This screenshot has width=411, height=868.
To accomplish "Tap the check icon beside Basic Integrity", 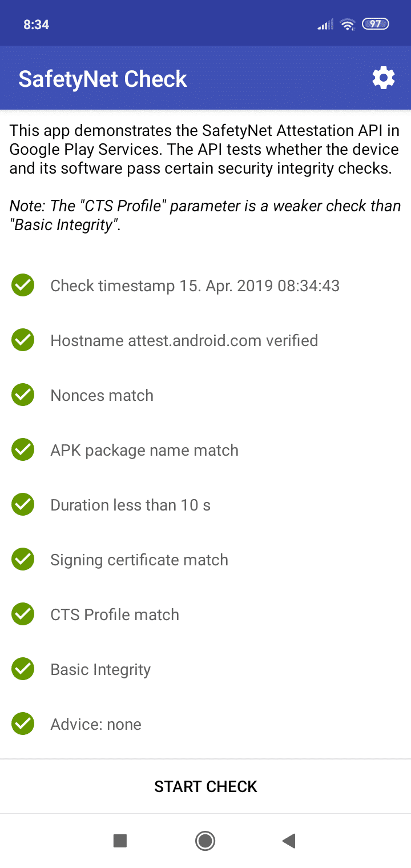I will (23, 669).
